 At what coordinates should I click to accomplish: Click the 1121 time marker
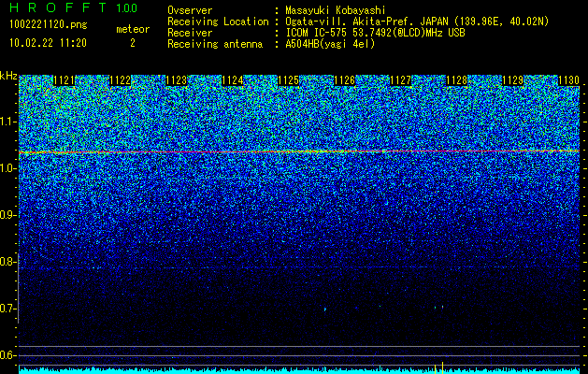[x=65, y=80]
